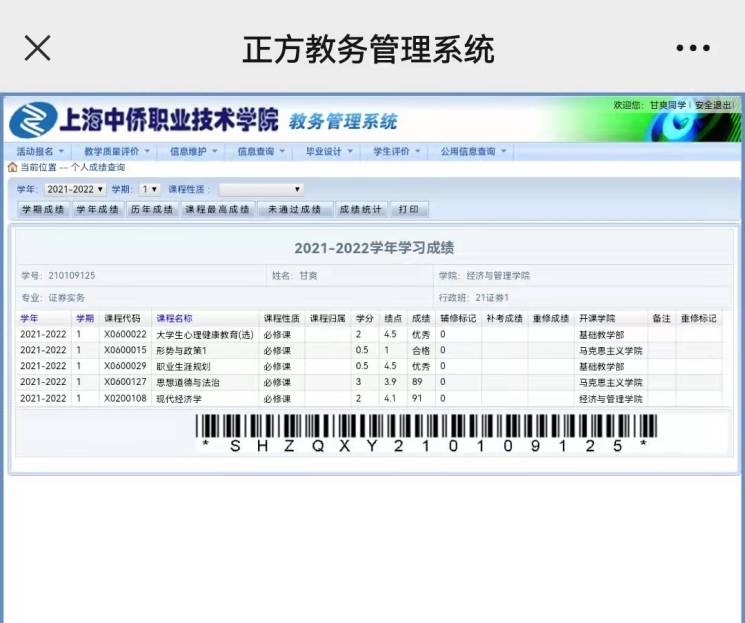Image resolution: width=745 pixels, height=623 pixels.
Task: Expand the 信息查询 menu
Action: (261, 152)
